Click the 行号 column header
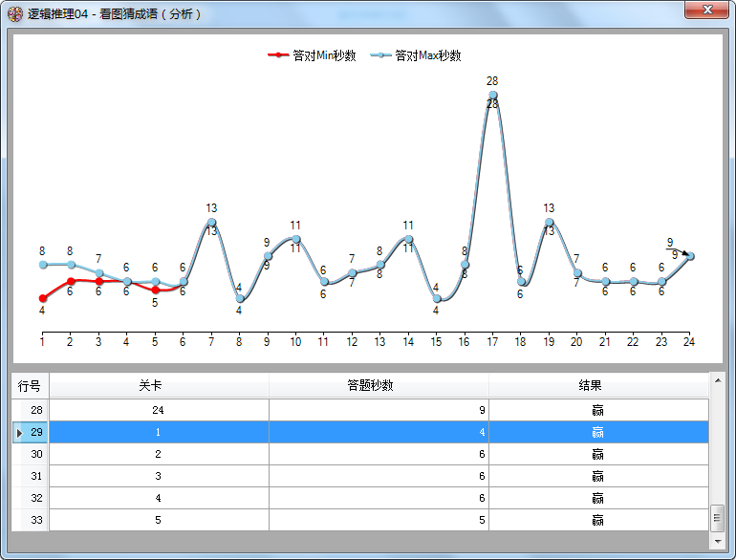This screenshot has height=560, width=736. click(x=30, y=386)
